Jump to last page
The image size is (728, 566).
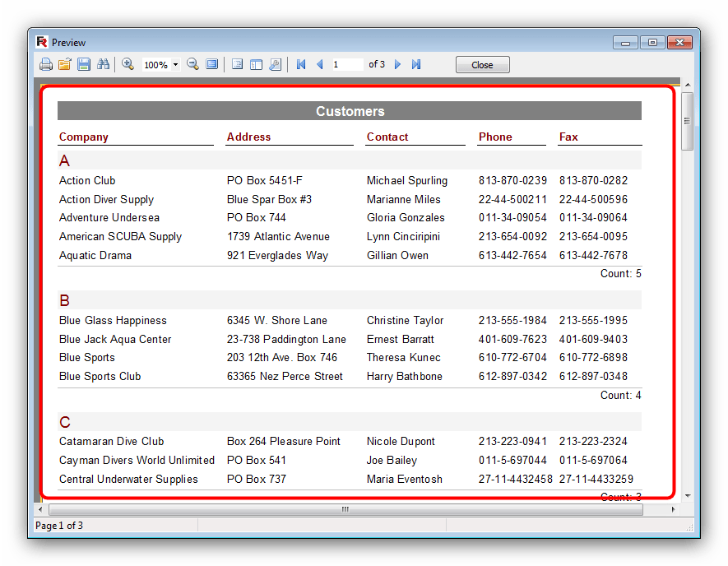(x=416, y=64)
